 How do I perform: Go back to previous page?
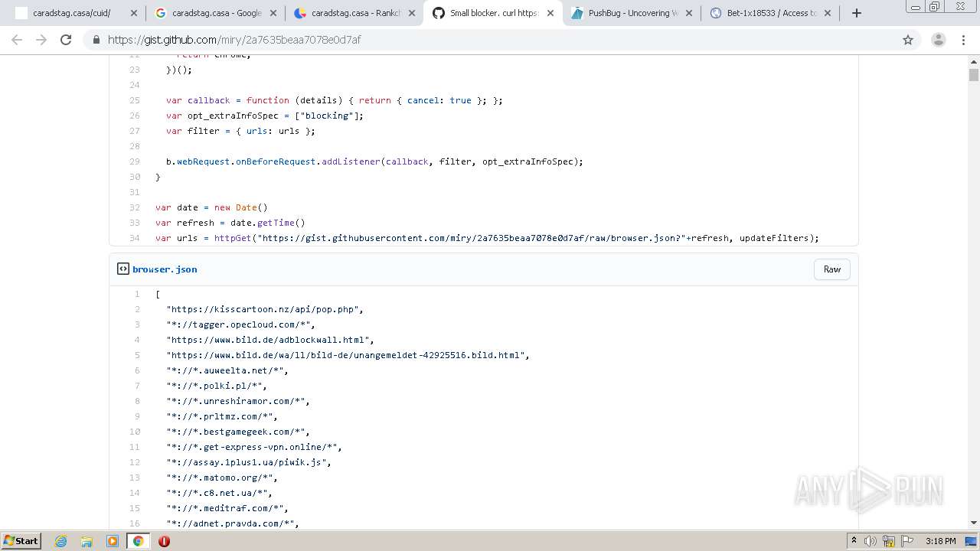(17, 40)
